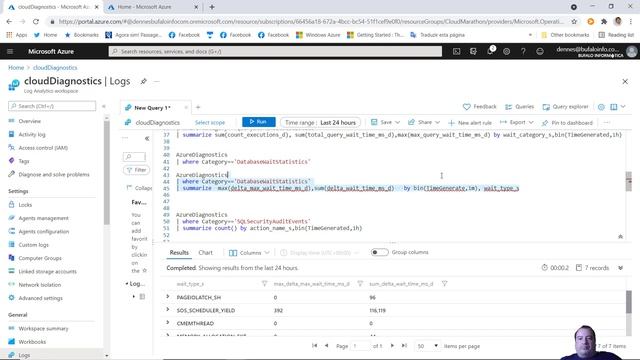Add a new query tab

[198, 107]
